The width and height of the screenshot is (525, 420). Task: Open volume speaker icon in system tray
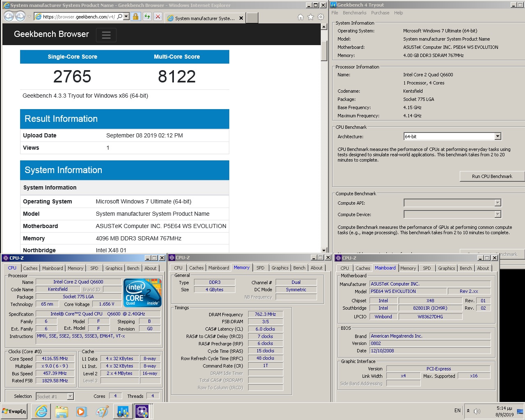(477, 411)
